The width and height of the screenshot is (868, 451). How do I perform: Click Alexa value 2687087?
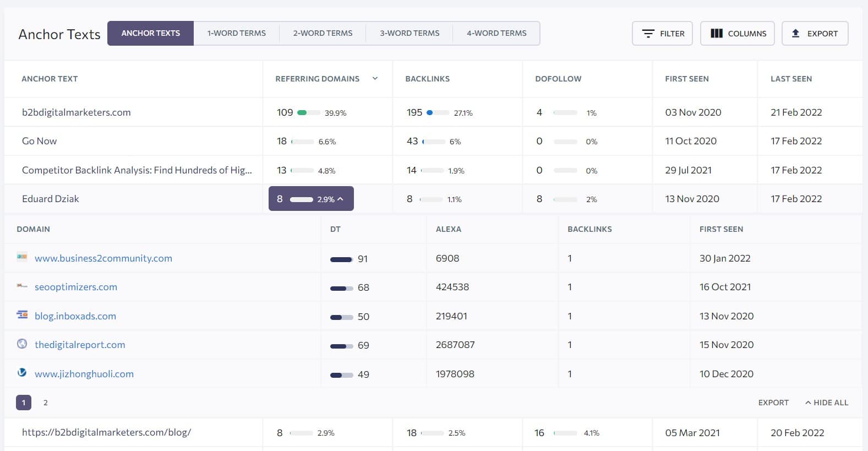pos(455,345)
